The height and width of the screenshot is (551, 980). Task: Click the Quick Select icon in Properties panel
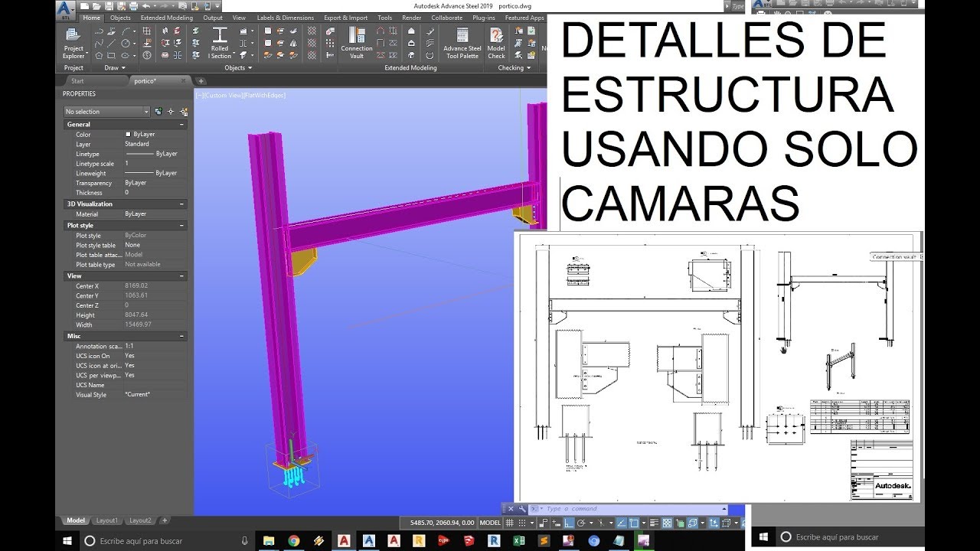tap(184, 112)
